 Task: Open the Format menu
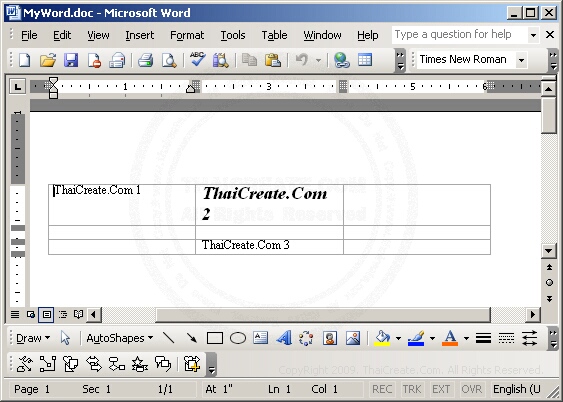[x=187, y=35]
